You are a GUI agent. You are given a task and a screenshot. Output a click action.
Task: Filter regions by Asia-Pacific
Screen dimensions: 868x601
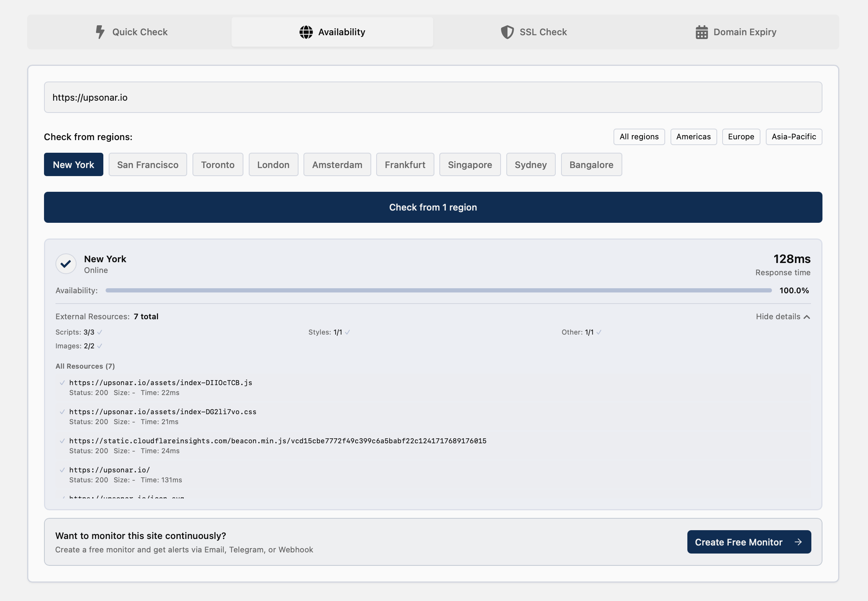point(794,137)
